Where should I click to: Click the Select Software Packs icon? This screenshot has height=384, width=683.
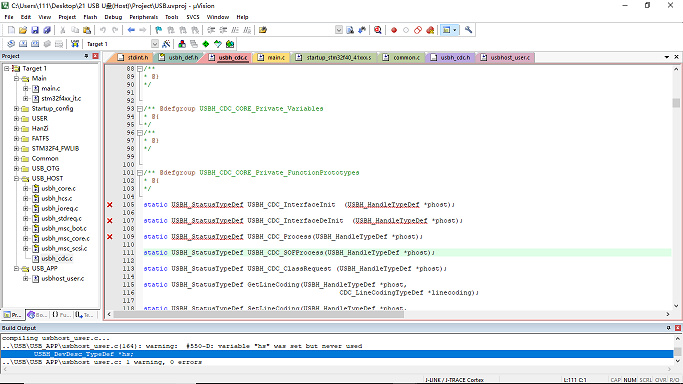[x=218, y=44]
